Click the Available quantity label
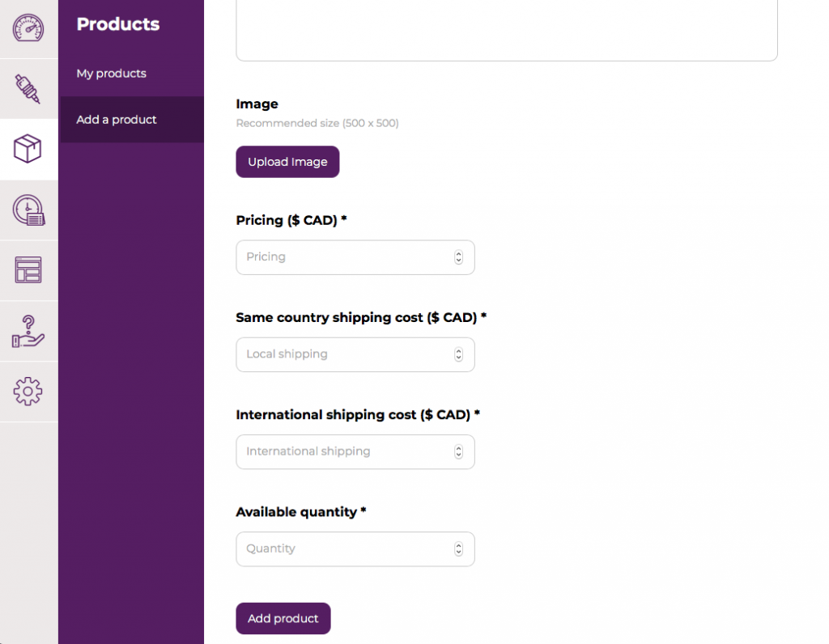Image resolution: width=829 pixels, height=644 pixels. click(x=301, y=512)
